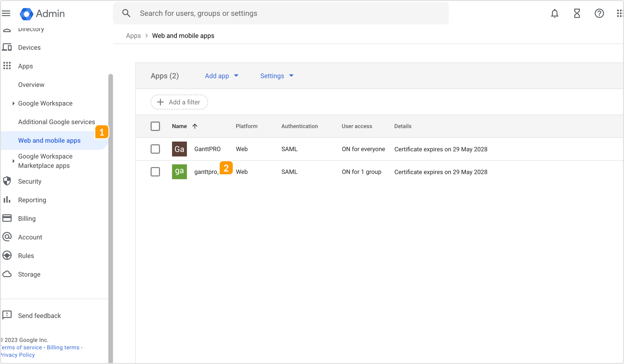Screen dimensions: 624x364
Task: Check the GanttPRO row checkbox
Action: pos(155,149)
